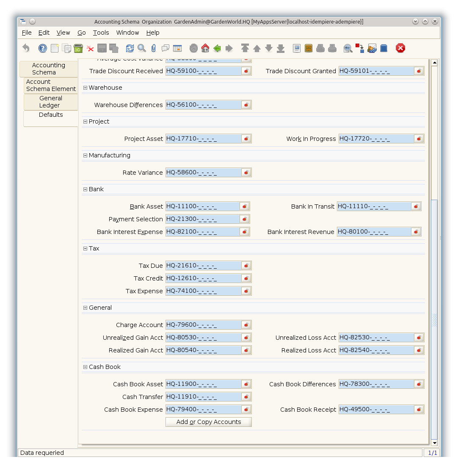Click the Add or Copy Accounts button
The height and width of the screenshot is (476, 458).
coord(208,422)
